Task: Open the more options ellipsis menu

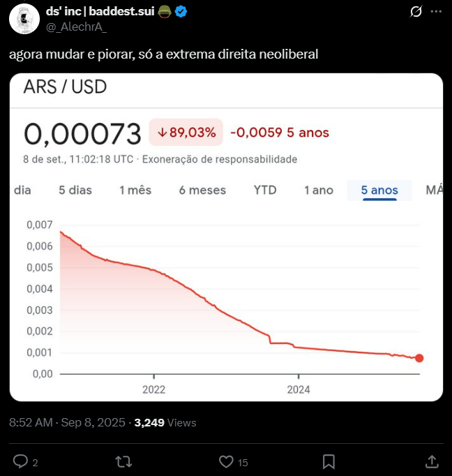Action: [x=436, y=12]
